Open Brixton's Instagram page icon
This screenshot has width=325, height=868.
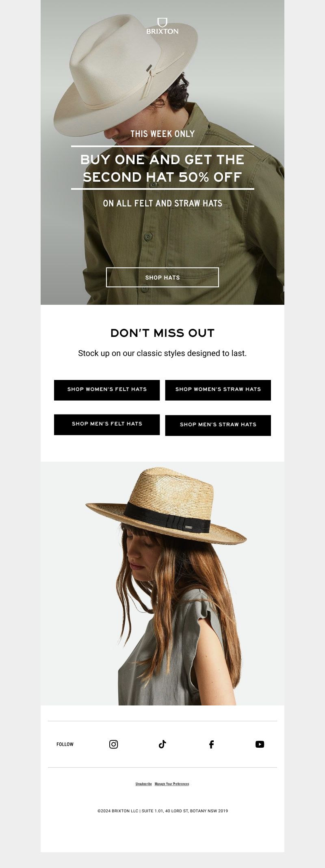(114, 744)
